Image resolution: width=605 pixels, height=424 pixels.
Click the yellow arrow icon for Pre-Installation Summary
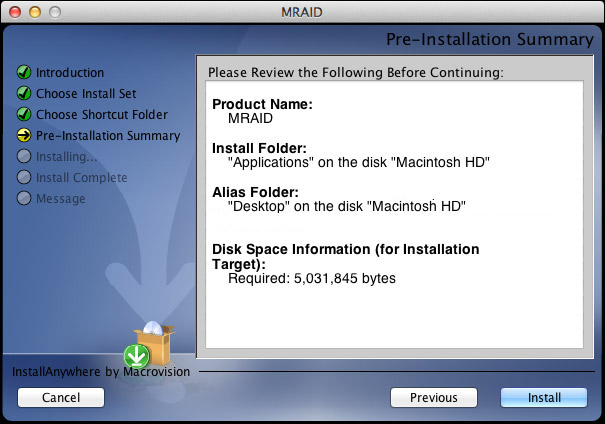click(24, 135)
